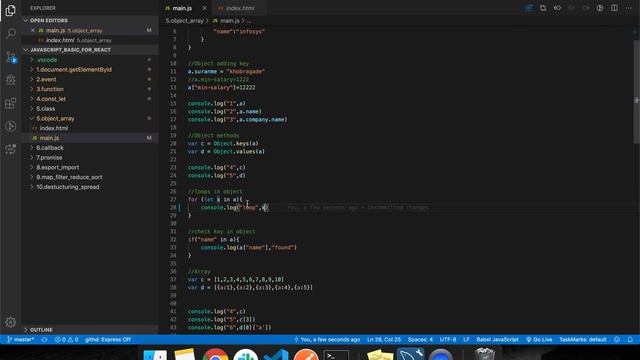Open the Explorer view in activity bar

pyautogui.click(x=11, y=11)
